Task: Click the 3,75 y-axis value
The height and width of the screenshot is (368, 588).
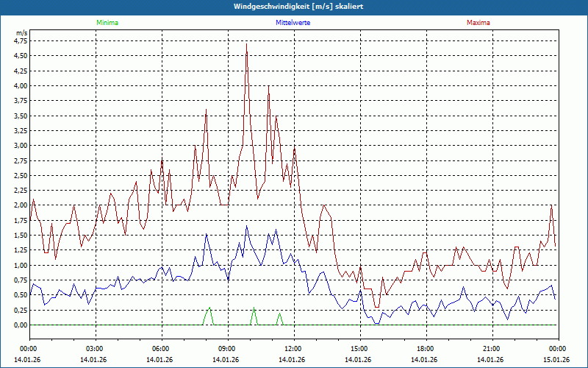Action: 21,101
